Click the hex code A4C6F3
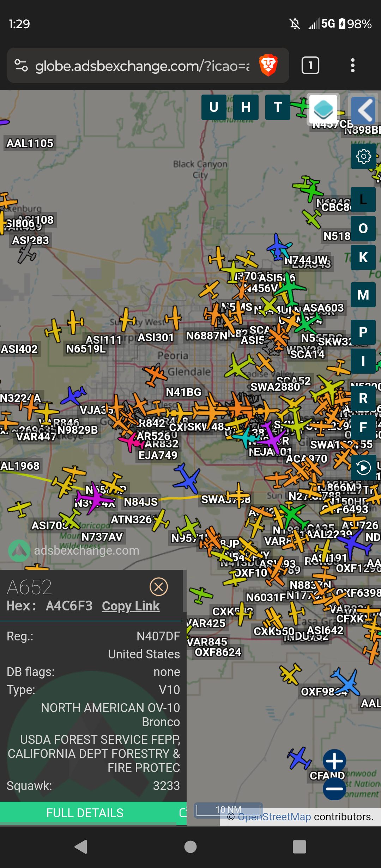The height and width of the screenshot is (868, 381). coord(69,606)
